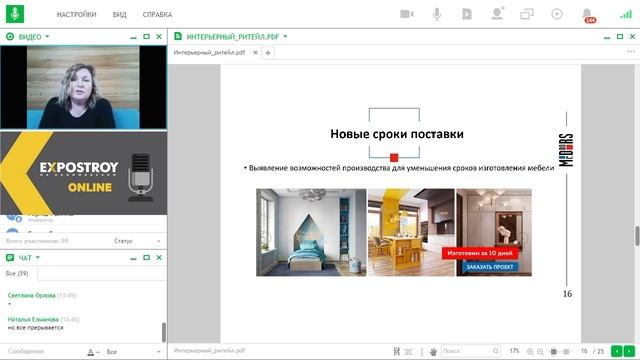
Task: Click sender name Светлана Орлова in chat
Action: pyautogui.click(x=31, y=295)
